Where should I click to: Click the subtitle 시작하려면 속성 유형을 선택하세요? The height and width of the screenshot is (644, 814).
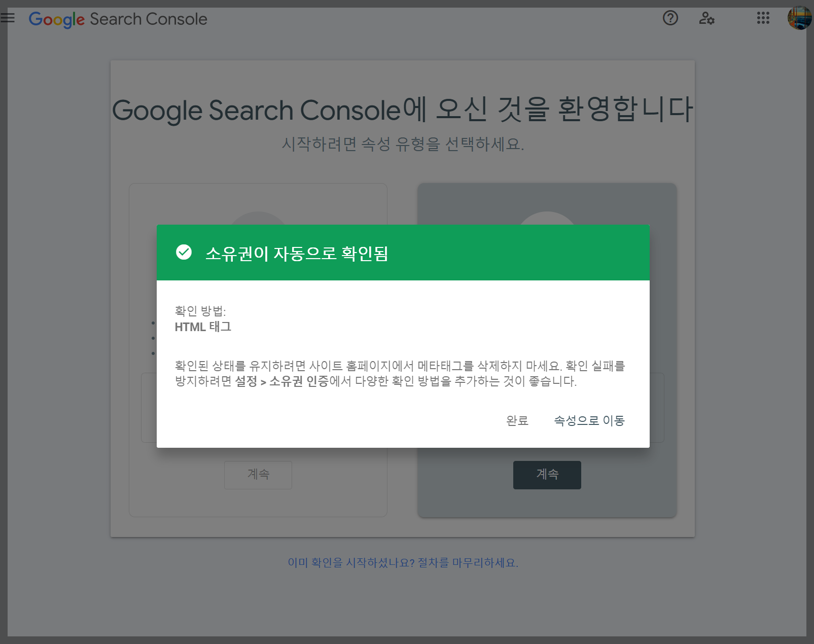(403, 144)
